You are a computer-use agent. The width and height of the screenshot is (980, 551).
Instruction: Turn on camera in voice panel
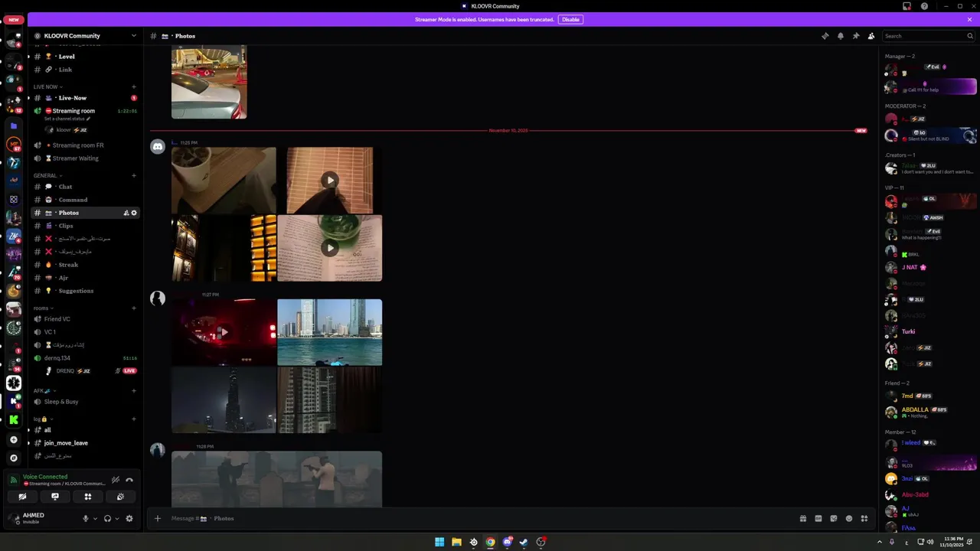(22, 497)
